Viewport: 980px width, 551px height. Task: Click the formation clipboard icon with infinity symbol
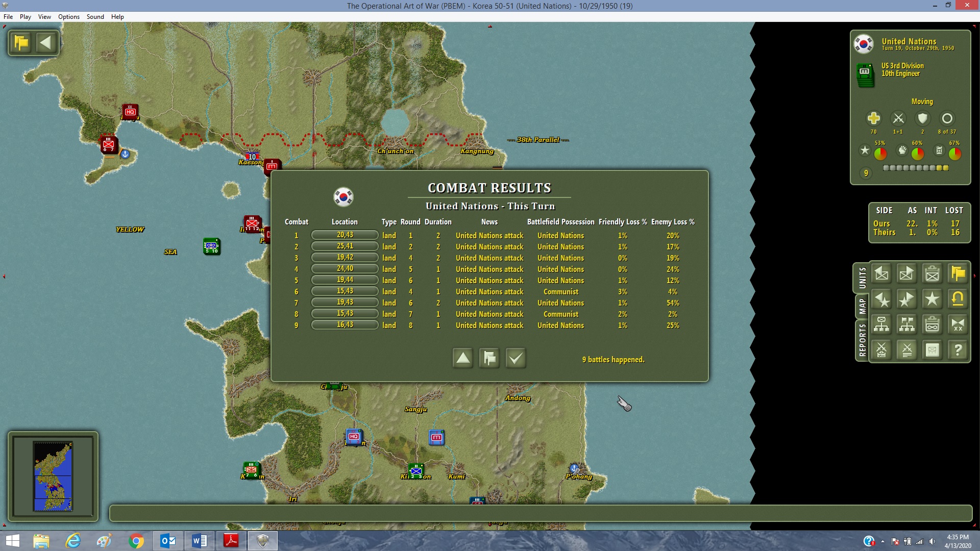(x=933, y=324)
